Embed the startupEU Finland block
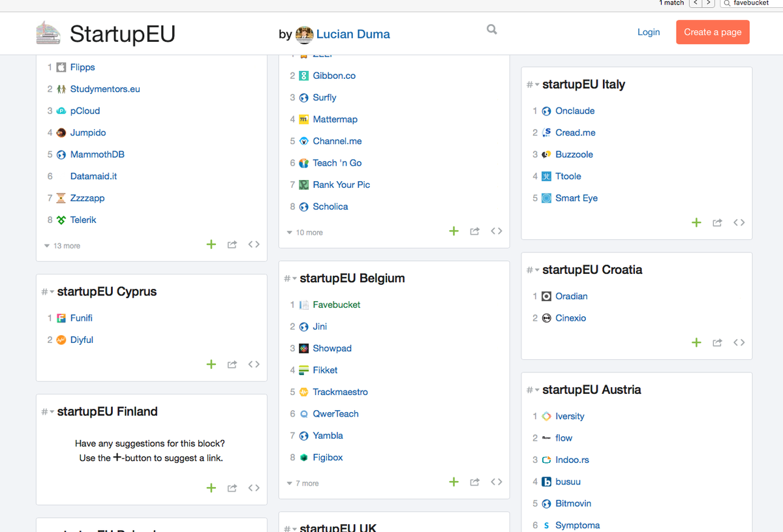This screenshot has width=783, height=532. (254, 488)
